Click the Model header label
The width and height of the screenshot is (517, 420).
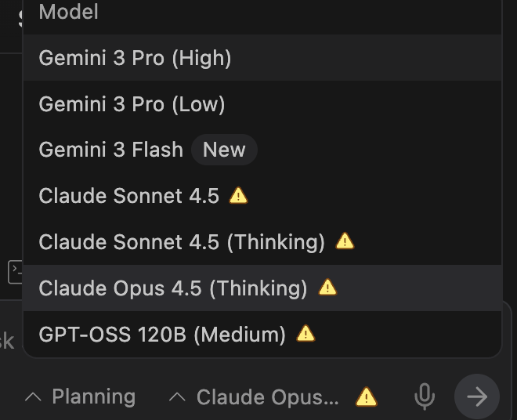click(x=69, y=12)
